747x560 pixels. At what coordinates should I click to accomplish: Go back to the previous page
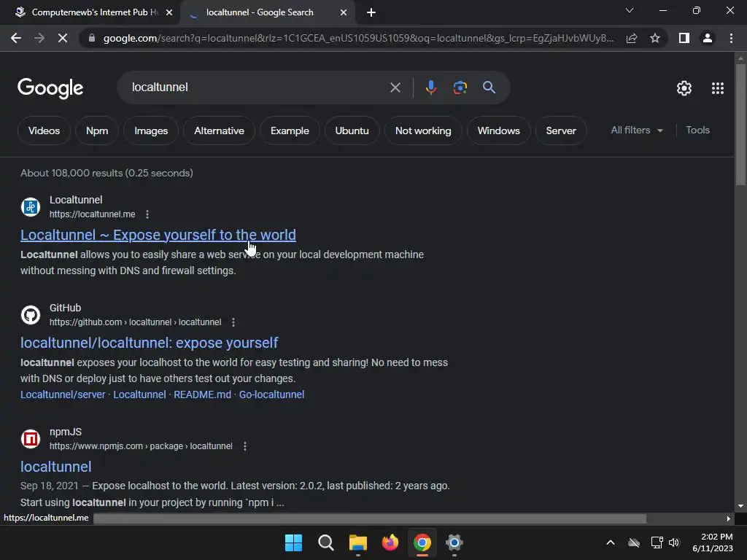coord(16,38)
